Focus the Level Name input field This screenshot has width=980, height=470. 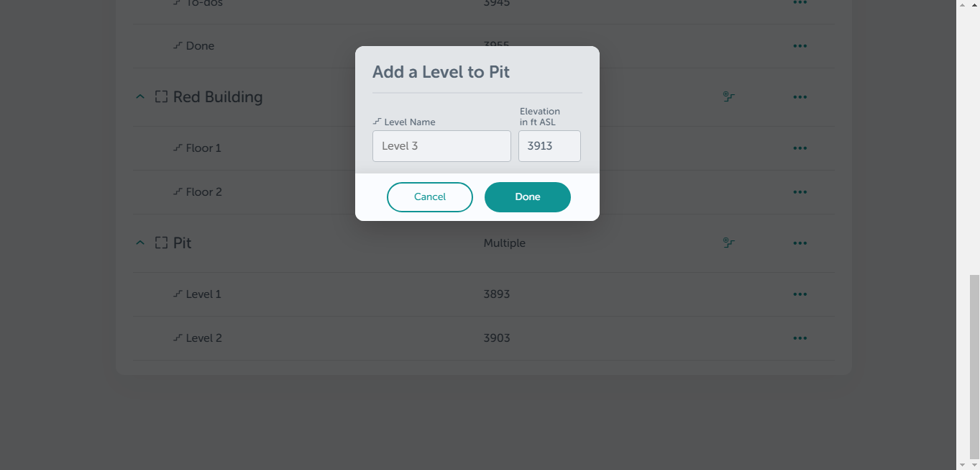click(x=441, y=146)
